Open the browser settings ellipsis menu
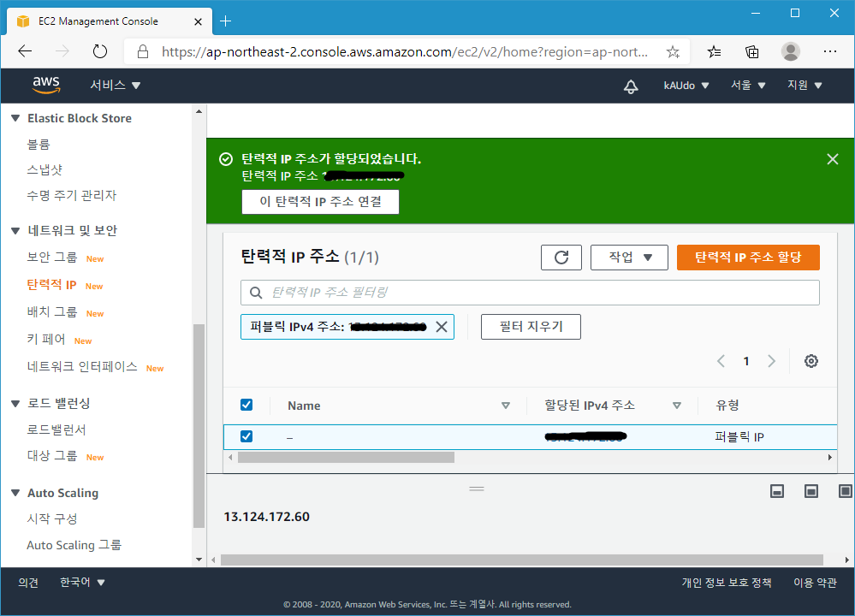 click(830, 51)
